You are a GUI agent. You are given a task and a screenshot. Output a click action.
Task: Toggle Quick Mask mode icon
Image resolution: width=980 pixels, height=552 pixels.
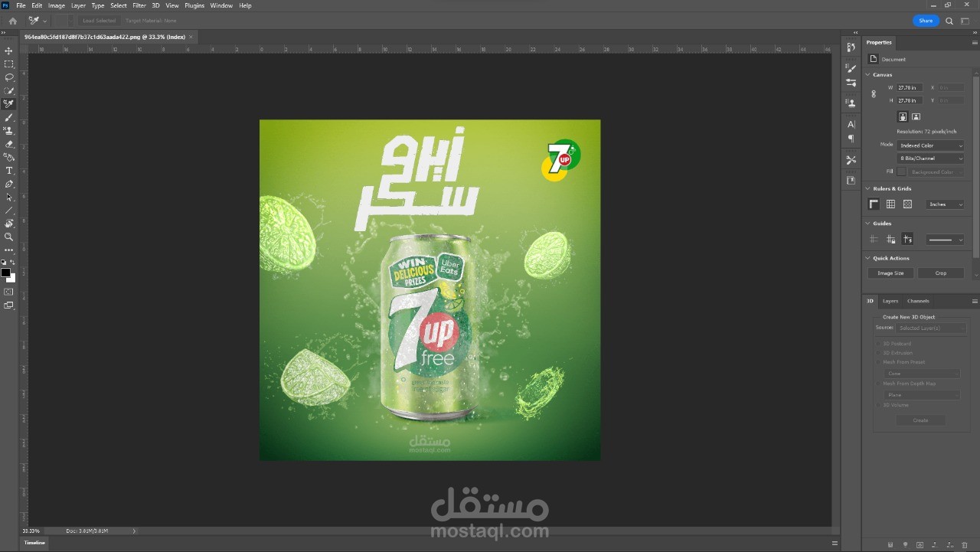coord(9,292)
